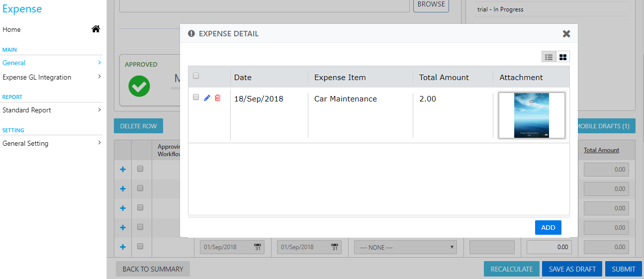The height and width of the screenshot is (279, 644).
Task: Switch to grid view icon
Action: 563,57
